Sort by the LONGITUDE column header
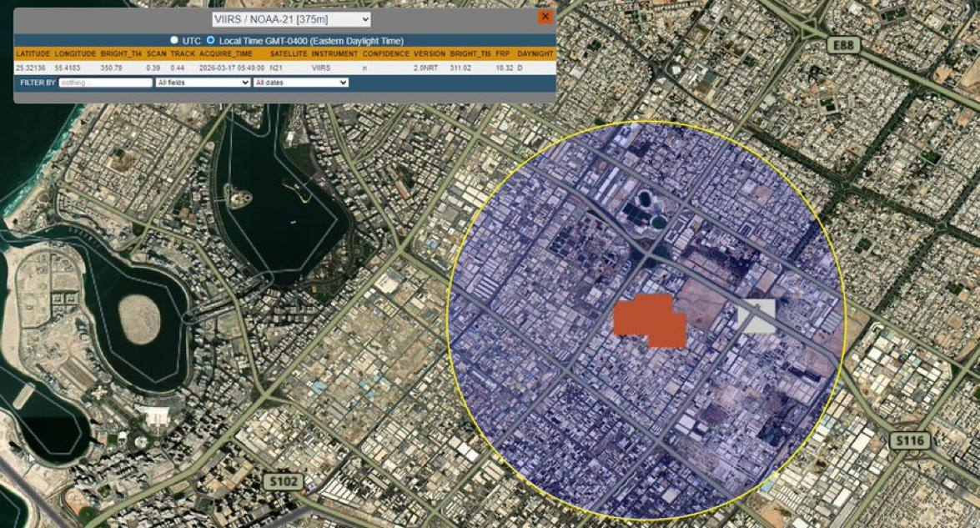 [75, 54]
